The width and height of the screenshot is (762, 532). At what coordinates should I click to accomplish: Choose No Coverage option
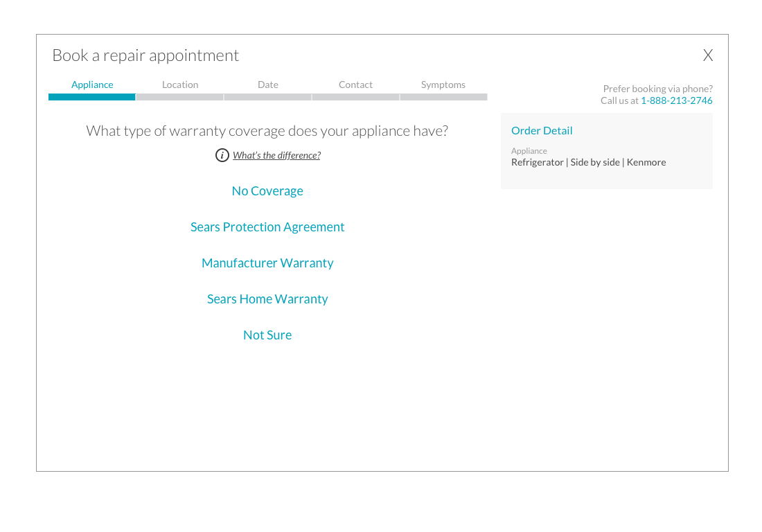[267, 191]
